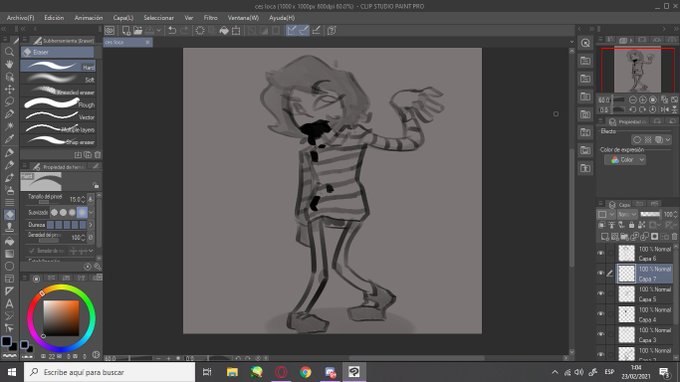This screenshot has width=680, height=382.
Task: Click Navigator canvas thumbnail
Action: (637, 70)
